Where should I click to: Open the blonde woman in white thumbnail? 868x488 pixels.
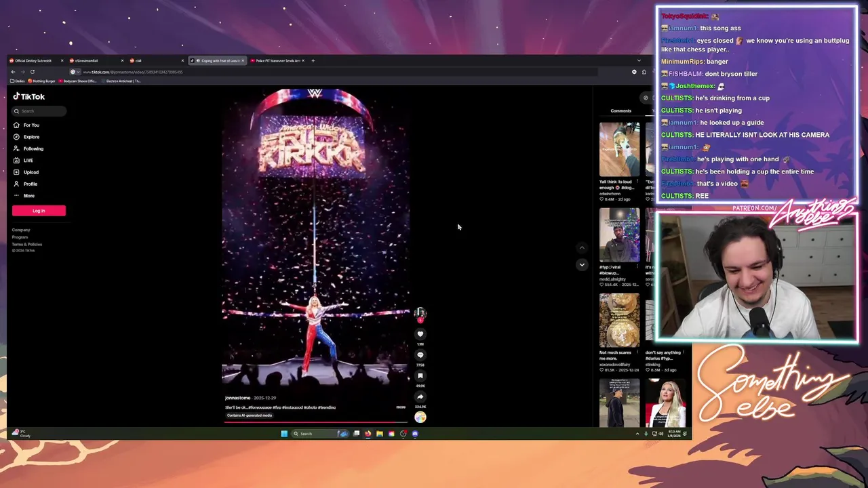point(665,403)
